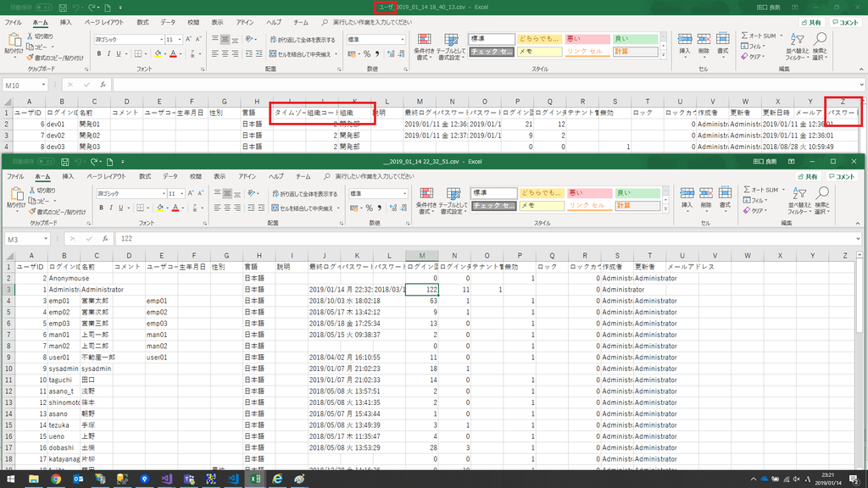The width and height of the screenshot is (868, 488).
Task: Click Comment (コメント) in the front window
Action: coord(842,176)
